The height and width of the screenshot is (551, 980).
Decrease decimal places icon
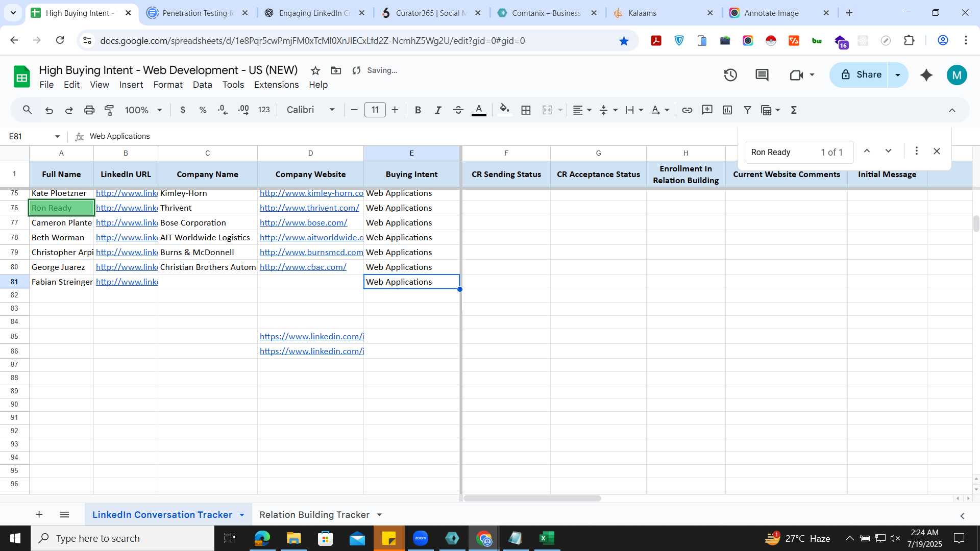click(223, 110)
